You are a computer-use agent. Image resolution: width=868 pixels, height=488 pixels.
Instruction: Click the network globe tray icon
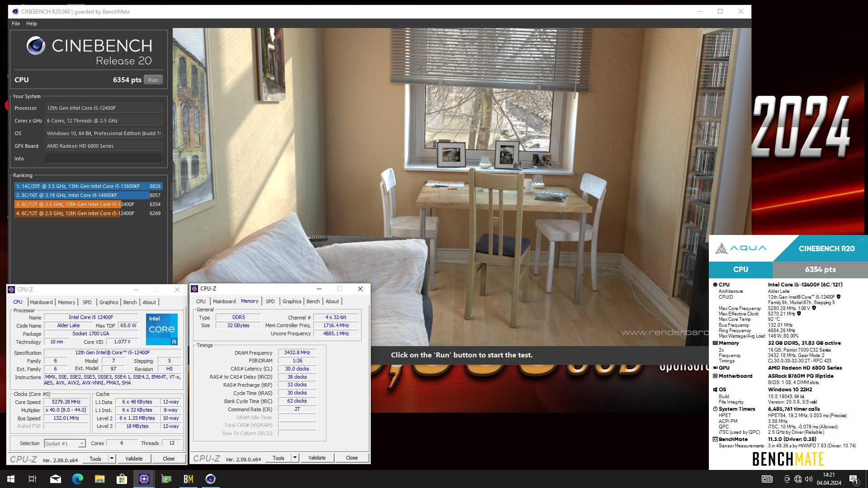798,479
